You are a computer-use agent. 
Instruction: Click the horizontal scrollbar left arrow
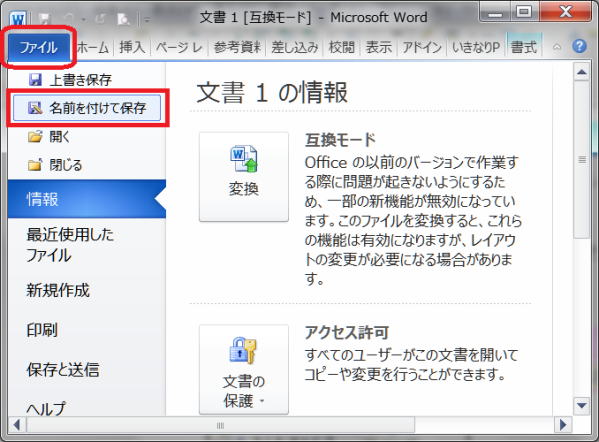(17, 425)
